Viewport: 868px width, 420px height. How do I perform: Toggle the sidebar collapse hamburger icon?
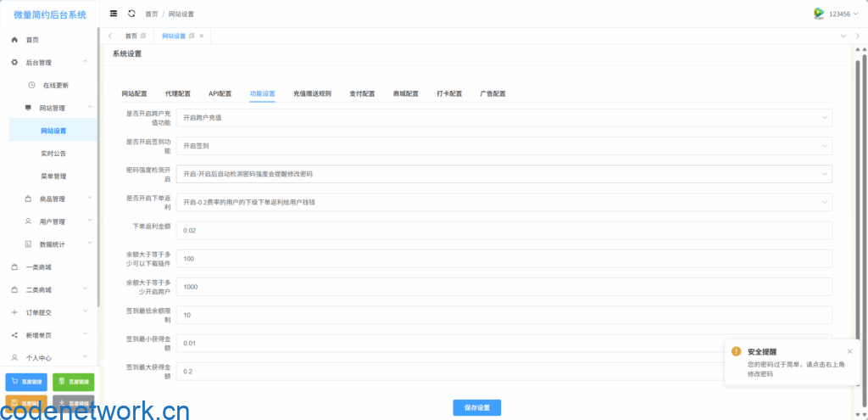[114, 14]
